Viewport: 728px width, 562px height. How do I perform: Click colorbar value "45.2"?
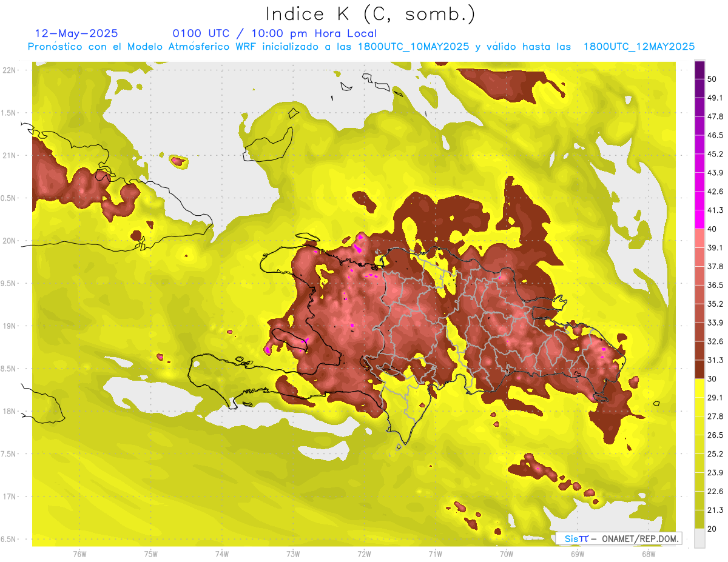pyautogui.click(x=715, y=154)
